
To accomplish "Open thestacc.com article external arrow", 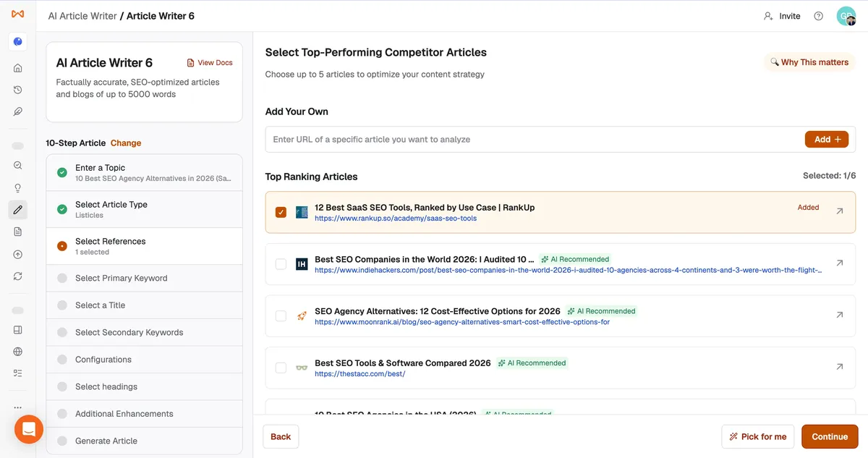I will point(839,367).
